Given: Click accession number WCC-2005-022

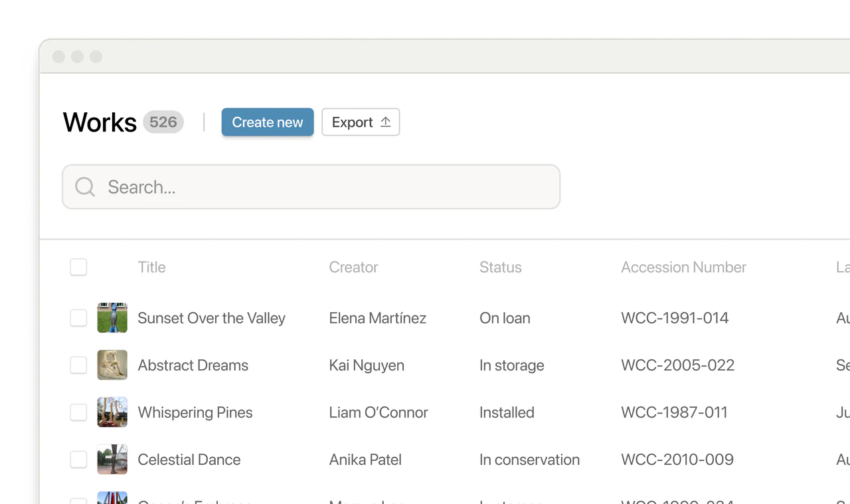Looking at the screenshot, I should 677,365.
